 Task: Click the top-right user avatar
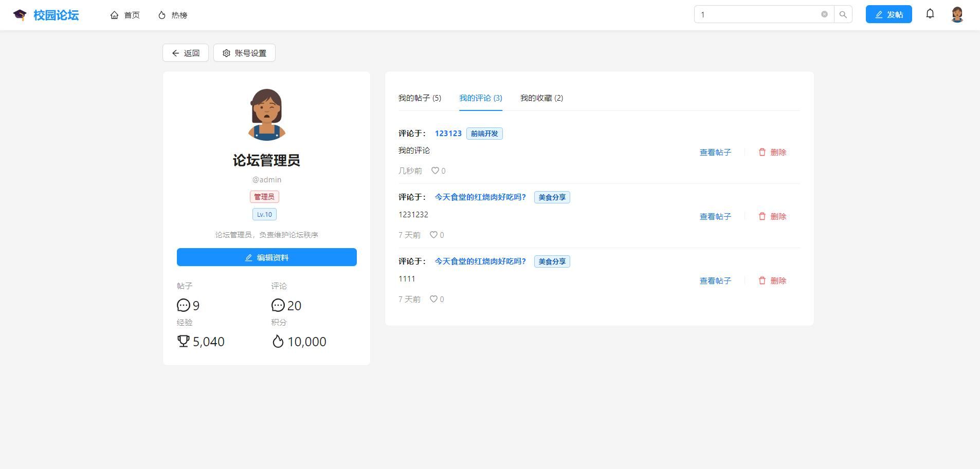pyautogui.click(x=957, y=14)
